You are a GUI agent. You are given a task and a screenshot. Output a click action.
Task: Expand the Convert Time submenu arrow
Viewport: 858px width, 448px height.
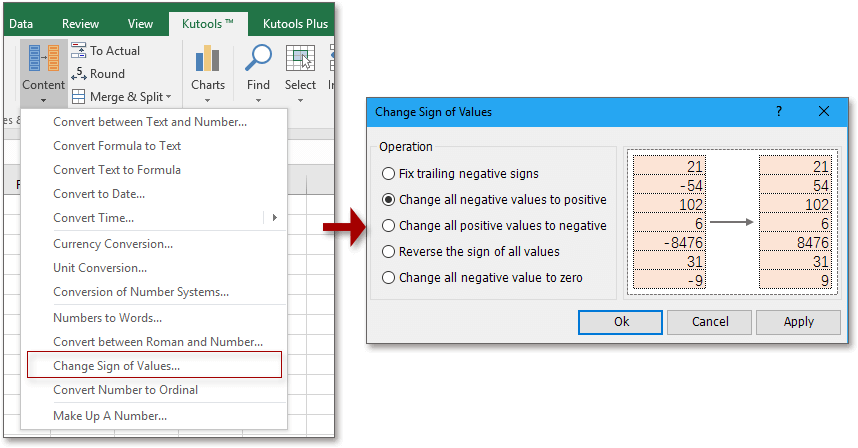point(275,218)
